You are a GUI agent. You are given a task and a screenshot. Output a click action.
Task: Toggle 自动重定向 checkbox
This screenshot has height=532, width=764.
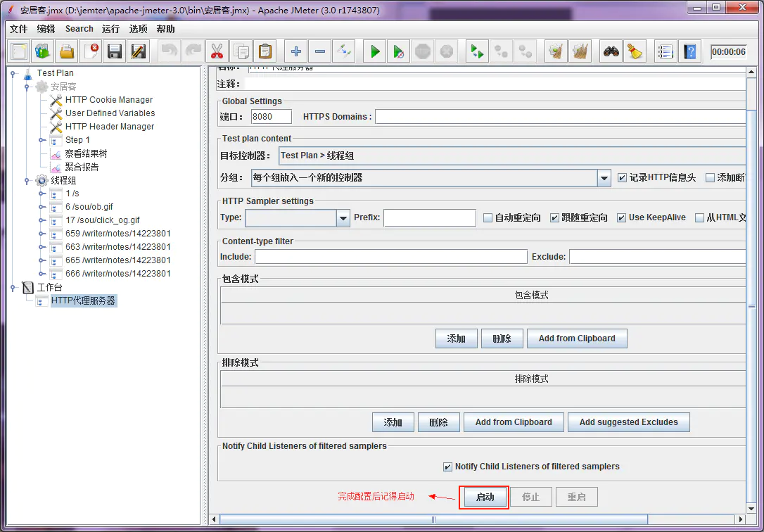488,217
